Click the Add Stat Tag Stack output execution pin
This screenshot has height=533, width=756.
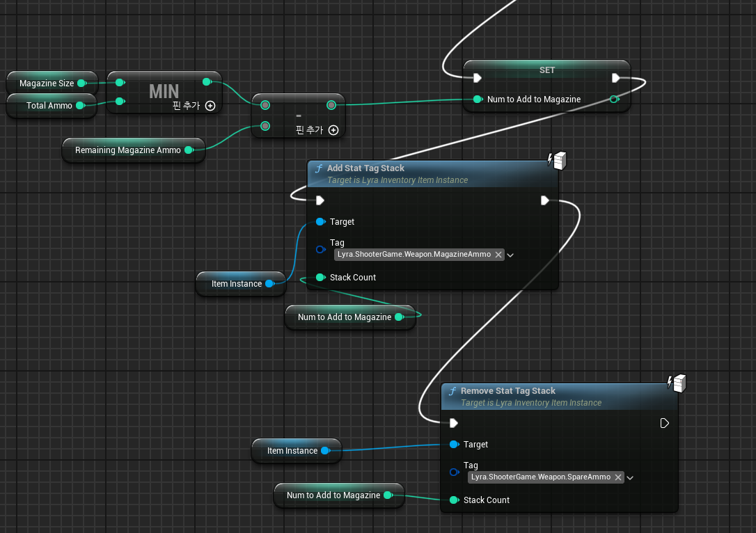pos(545,200)
